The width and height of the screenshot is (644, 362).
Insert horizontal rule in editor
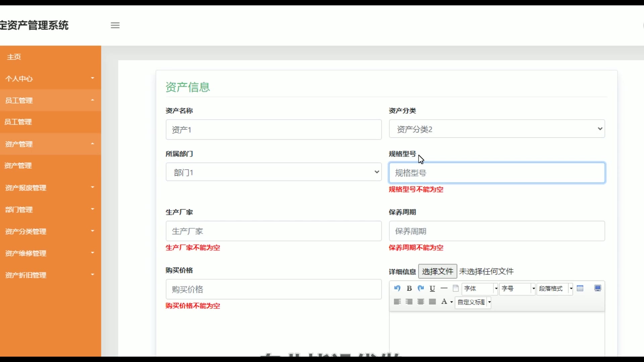[x=444, y=288]
